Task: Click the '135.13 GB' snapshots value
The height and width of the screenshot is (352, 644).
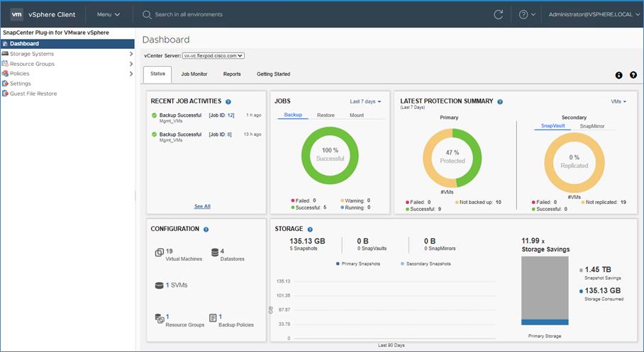Action: pyautogui.click(x=307, y=242)
